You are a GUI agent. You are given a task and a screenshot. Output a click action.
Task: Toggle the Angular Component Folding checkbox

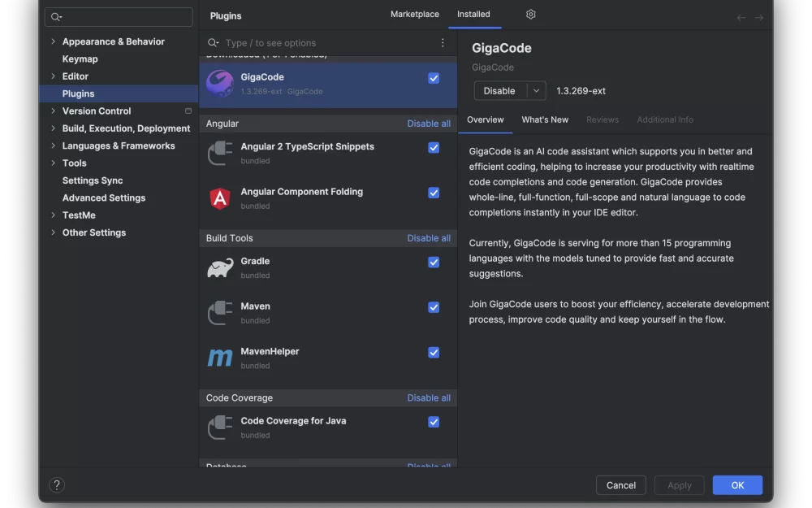[434, 193]
